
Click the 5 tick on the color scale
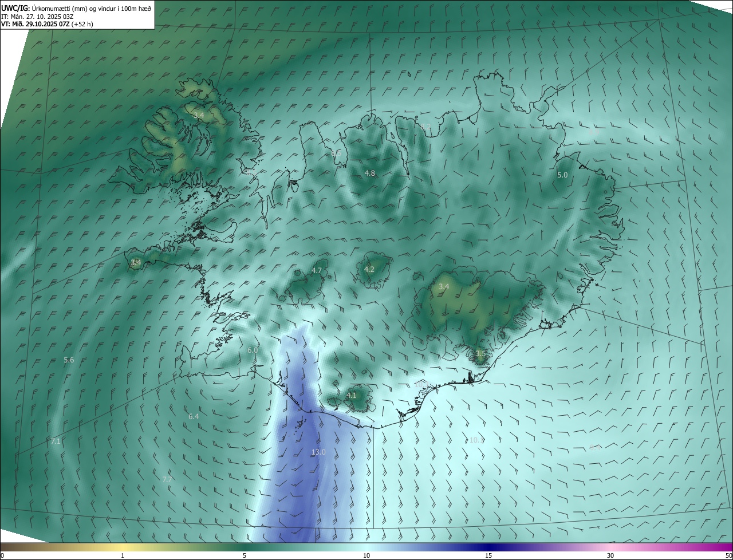click(245, 555)
